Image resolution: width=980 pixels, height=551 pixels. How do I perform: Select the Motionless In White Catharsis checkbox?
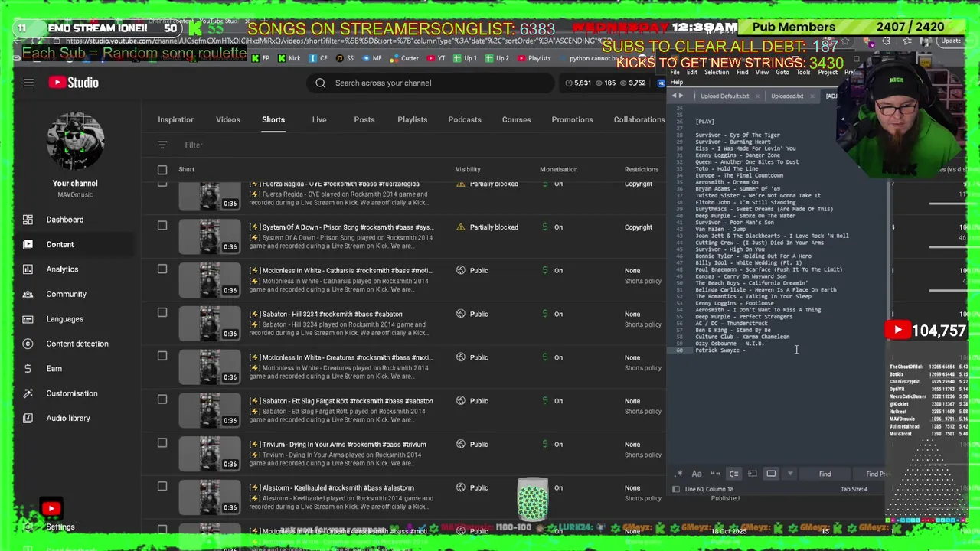coord(162,269)
